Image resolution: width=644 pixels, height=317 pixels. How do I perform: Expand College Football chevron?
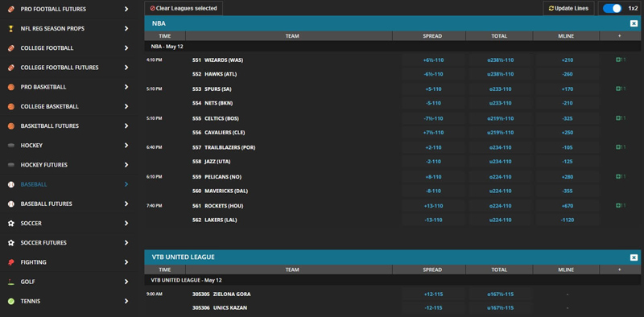126,48
